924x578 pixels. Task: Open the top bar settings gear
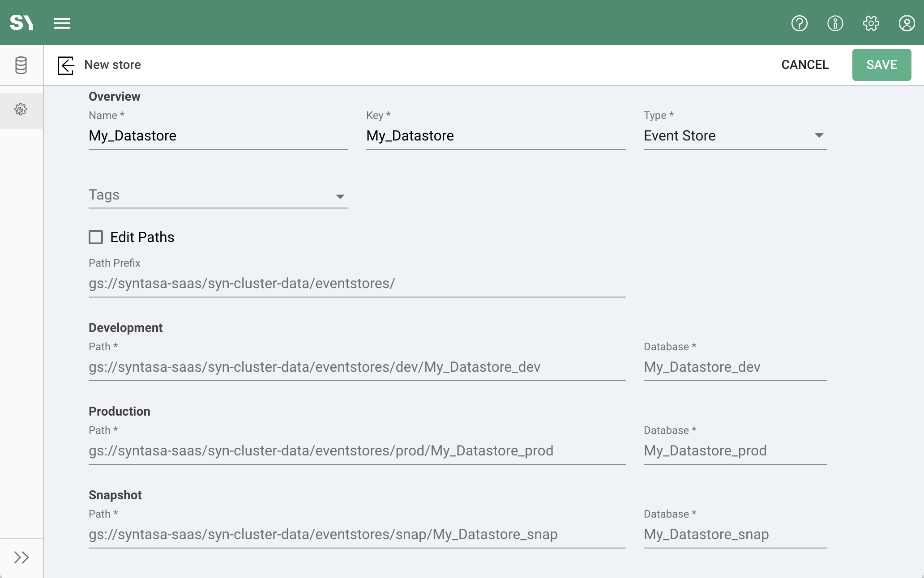(x=871, y=23)
